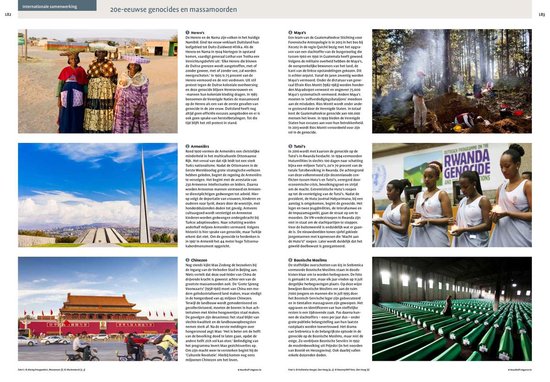Select the 'Internationale samenwerking' section tab

coord(57,6)
